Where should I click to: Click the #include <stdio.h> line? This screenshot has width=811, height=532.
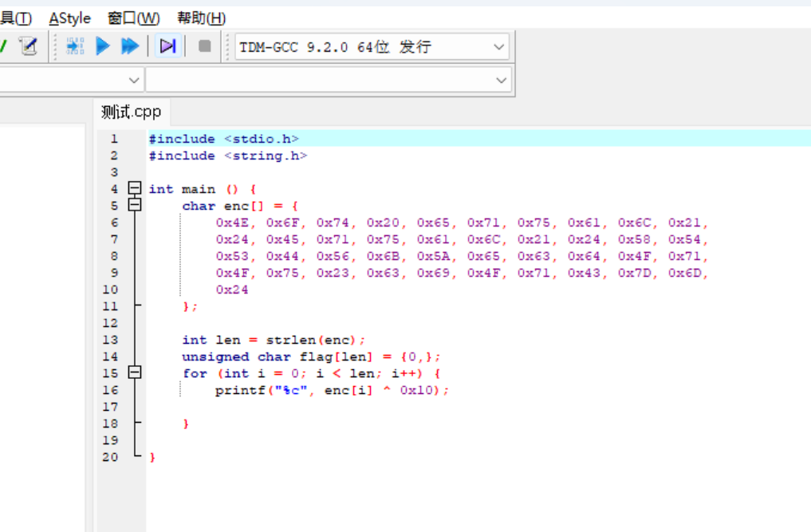223,139
